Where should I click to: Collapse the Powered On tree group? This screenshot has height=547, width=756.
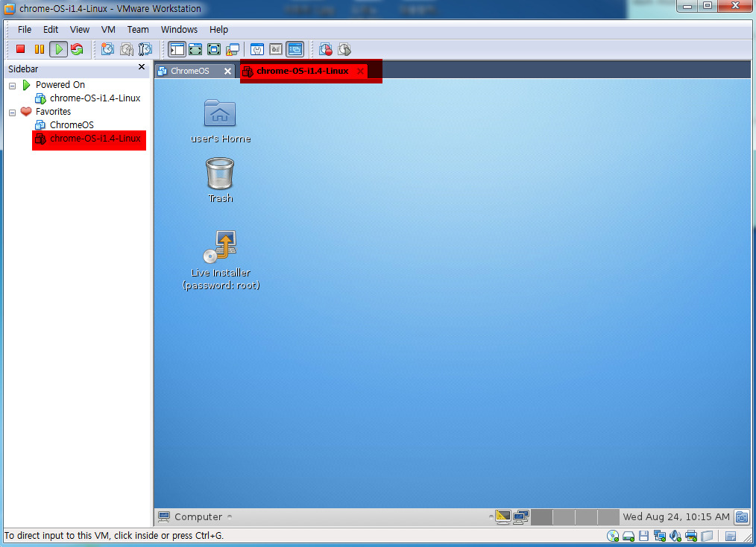pyautogui.click(x=12, y=86)
